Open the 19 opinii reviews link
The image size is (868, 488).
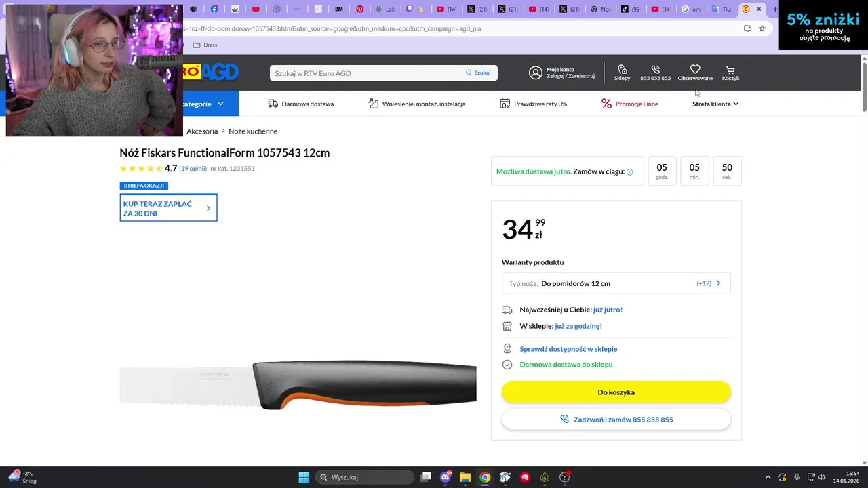193,169
